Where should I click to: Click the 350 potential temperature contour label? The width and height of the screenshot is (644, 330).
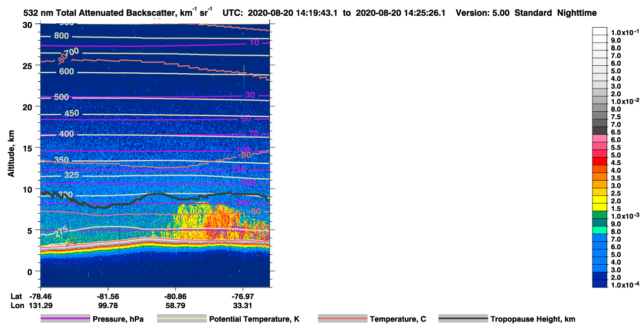click(x=61, y=160)
